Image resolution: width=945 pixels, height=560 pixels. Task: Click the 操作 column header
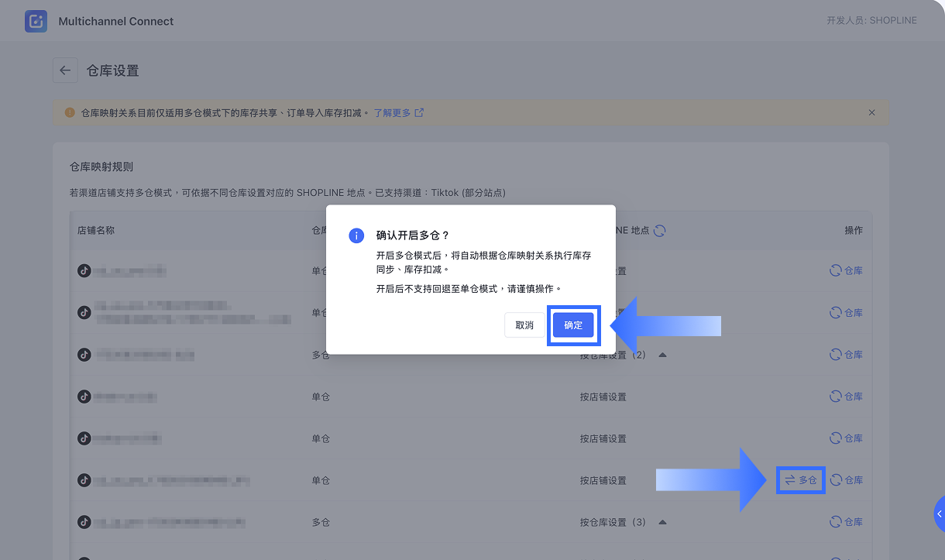[854, 231]
